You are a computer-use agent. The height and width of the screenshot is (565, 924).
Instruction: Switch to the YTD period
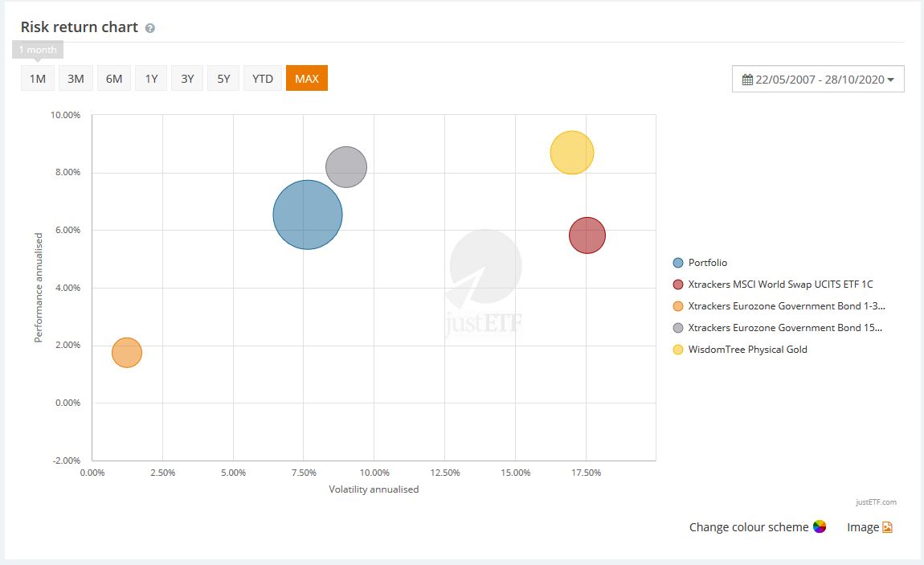(262, 78)
